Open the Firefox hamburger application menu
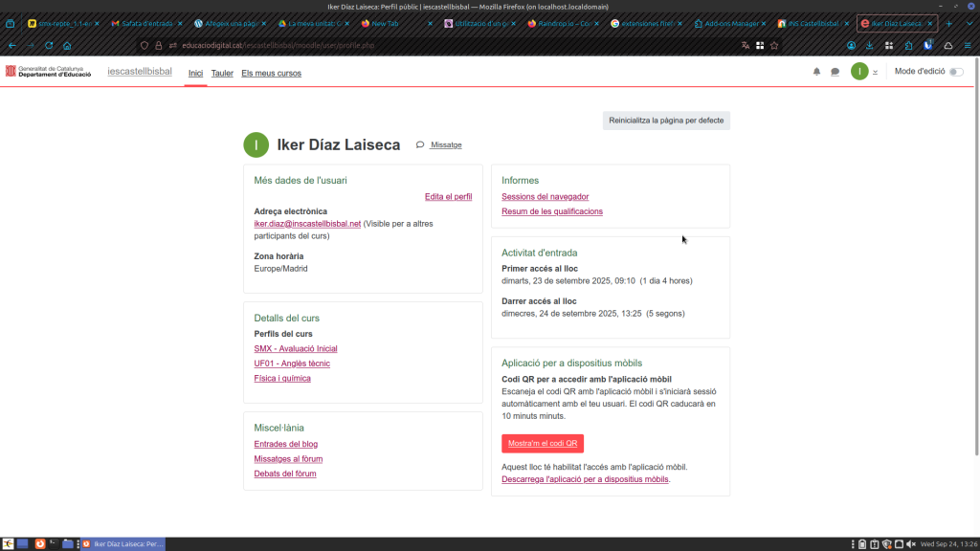This screenshot has height=551, width=980. point(967,45)
